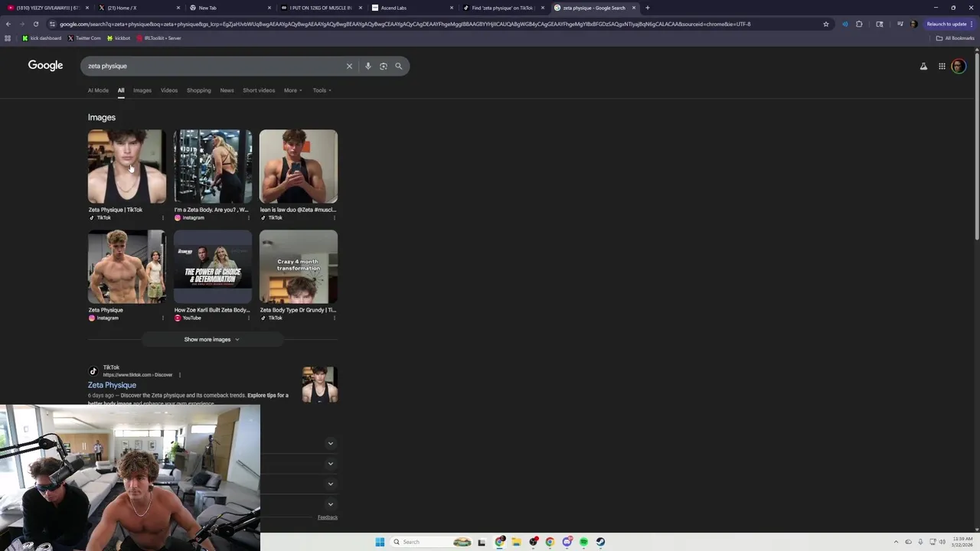Image resolution: width=980 pixels, height=551 pixels.
Task: Submit search with the magnifier icon
Action: click(398, 66)
